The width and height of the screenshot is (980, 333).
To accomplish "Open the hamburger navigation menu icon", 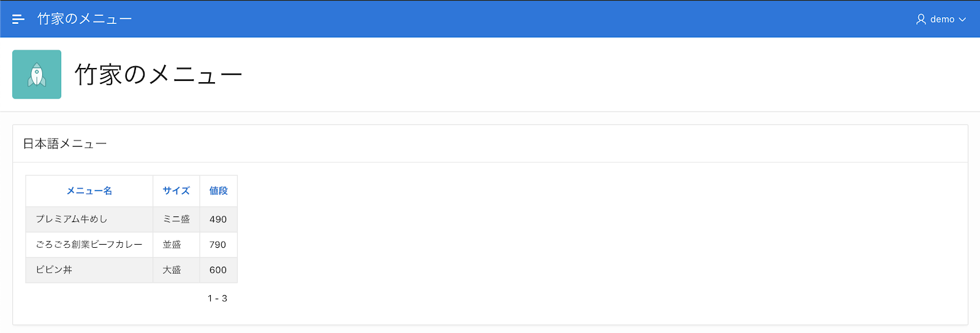I will pos(18,19).
